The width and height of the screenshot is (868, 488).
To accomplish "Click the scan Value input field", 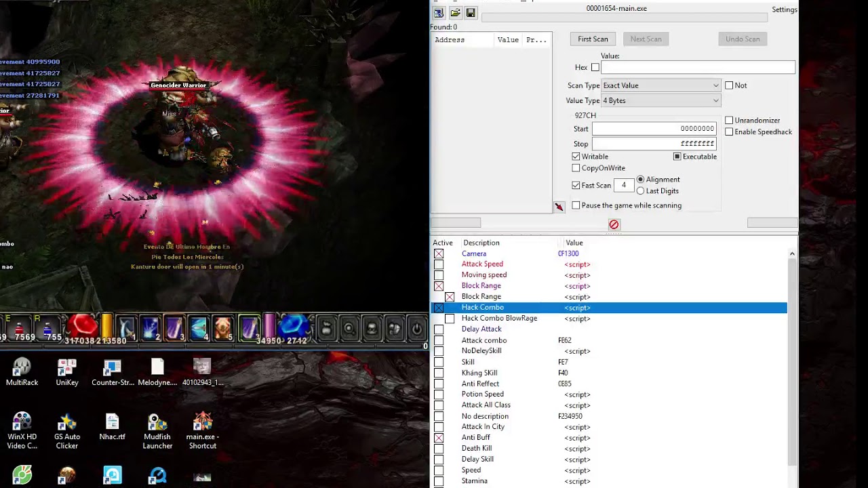I will pos(698,67).
